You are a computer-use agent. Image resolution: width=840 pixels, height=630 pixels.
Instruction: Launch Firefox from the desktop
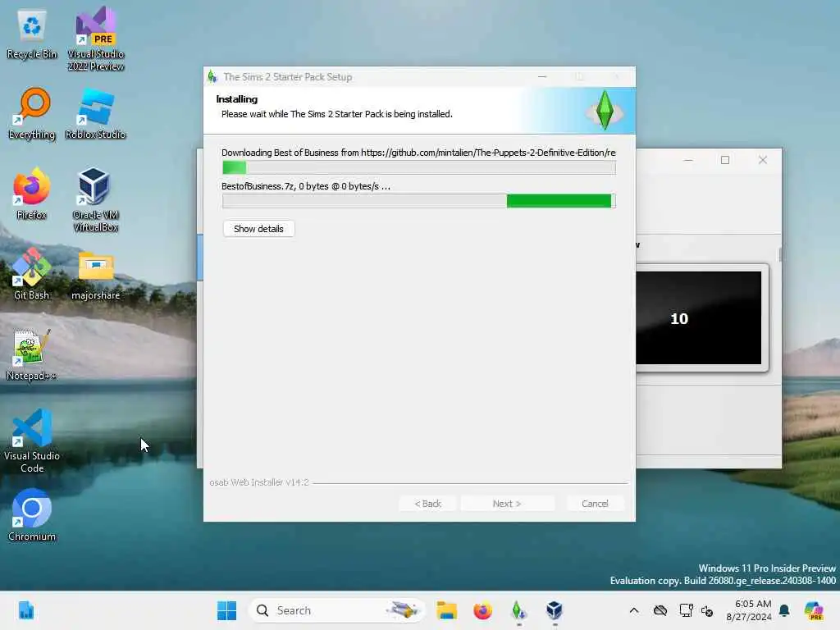[x=32, y=194]
